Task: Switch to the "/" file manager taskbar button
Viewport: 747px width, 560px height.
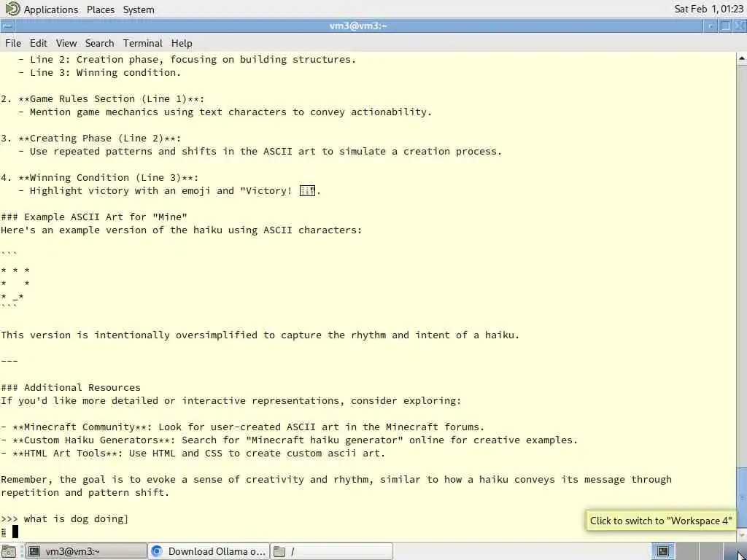Action: [331, 551]
